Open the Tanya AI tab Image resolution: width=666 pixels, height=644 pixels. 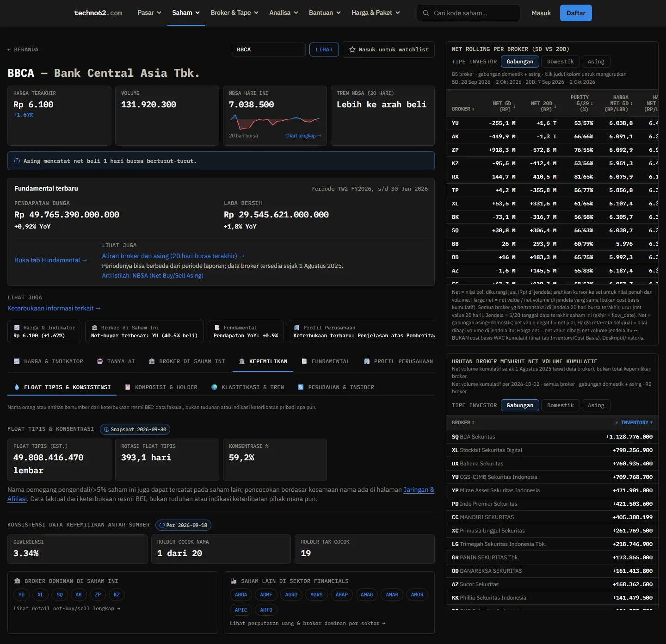116,361
